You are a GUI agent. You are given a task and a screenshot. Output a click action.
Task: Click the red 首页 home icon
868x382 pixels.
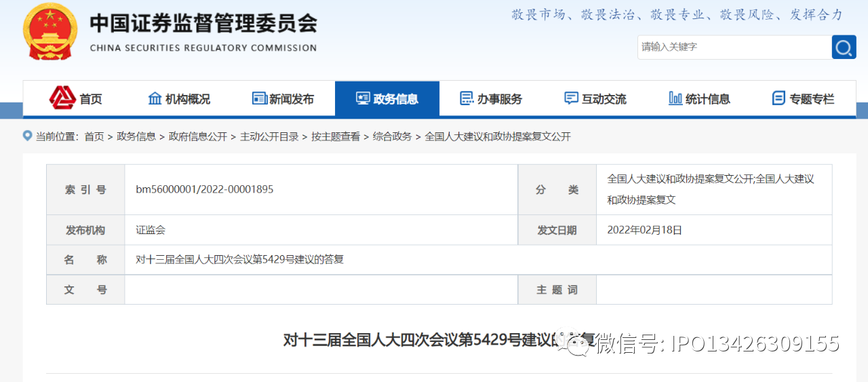(62, 98)
